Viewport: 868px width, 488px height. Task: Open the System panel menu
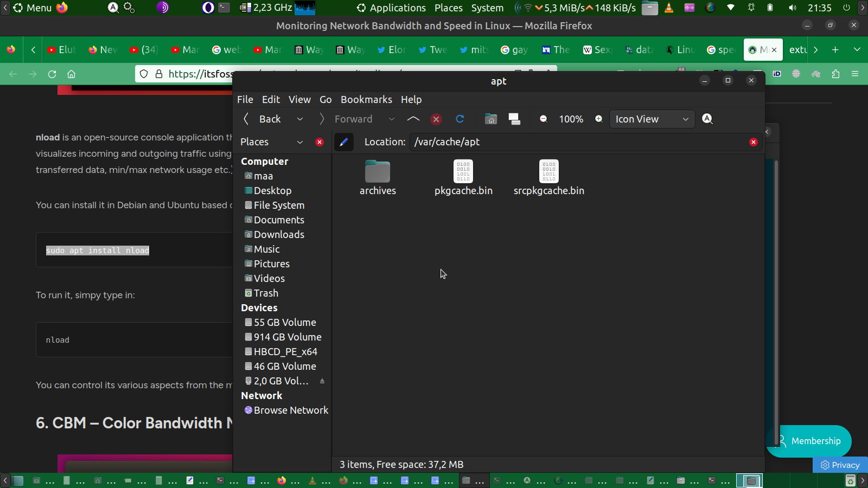[487, 8]
